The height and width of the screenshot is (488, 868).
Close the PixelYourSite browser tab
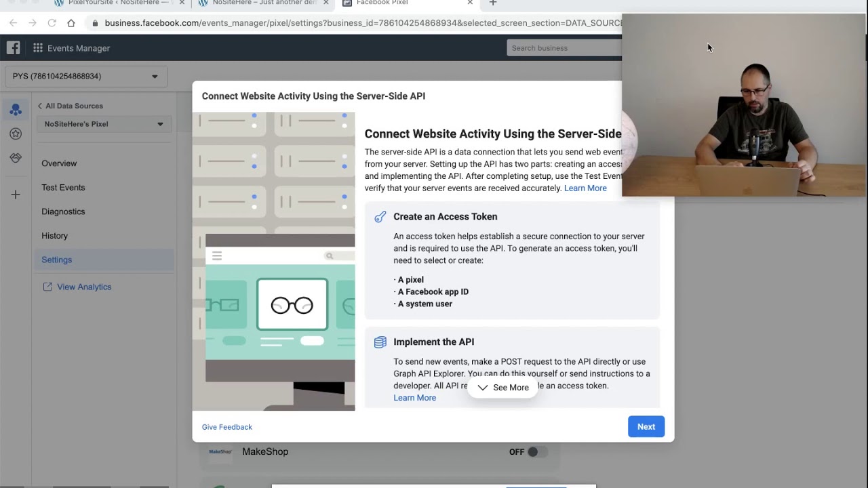pos(182,3)
